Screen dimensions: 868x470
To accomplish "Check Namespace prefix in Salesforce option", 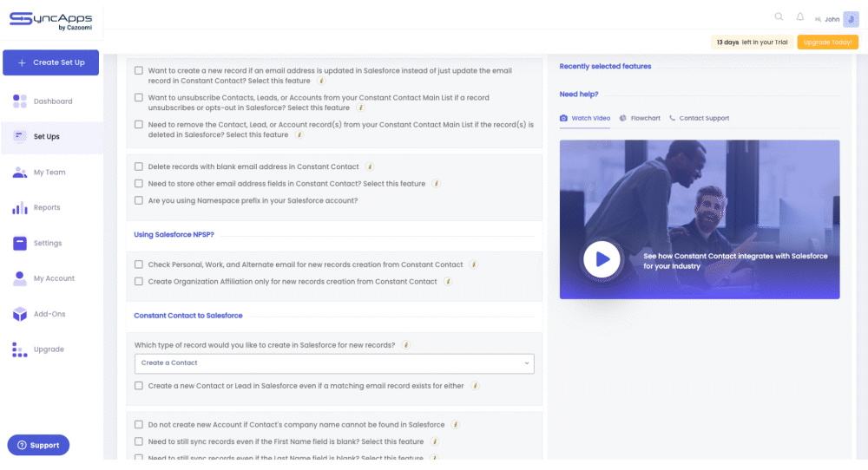I will click(139, 200).
